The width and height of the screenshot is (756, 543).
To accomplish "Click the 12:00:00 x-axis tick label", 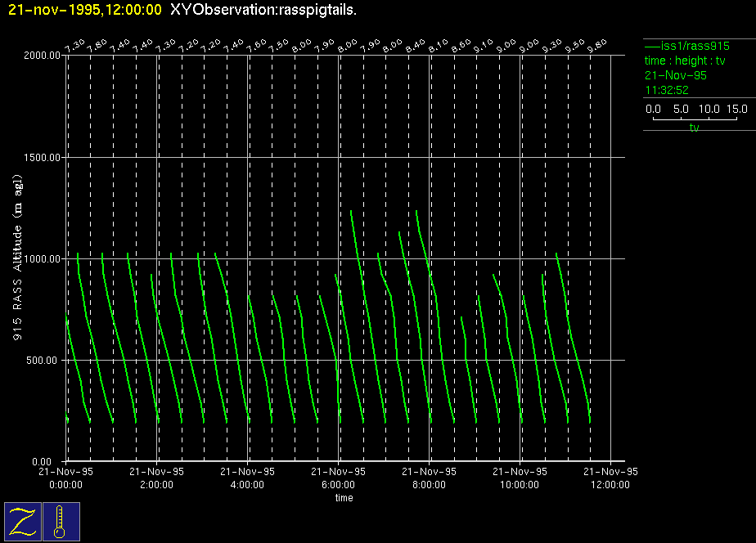I will coord(610,484).
